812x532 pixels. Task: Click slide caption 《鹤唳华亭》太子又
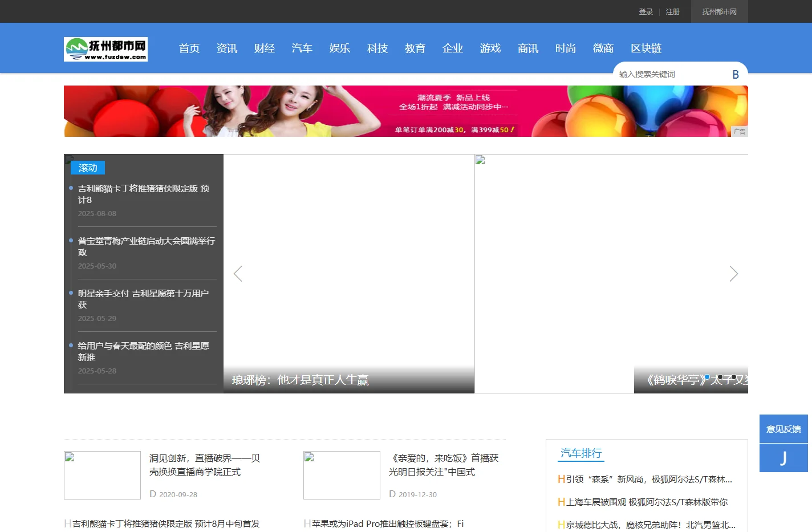pos(696,380)
